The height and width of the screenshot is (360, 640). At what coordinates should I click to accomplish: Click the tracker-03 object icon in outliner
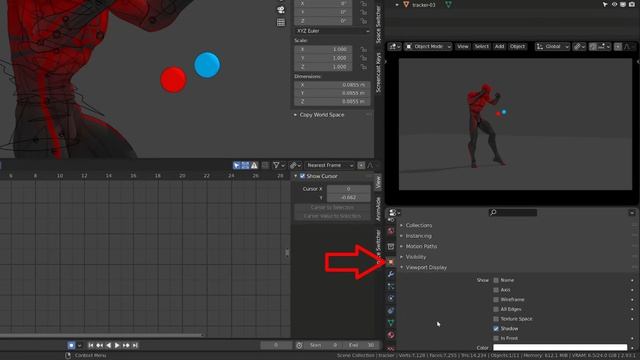click(406, 4)
